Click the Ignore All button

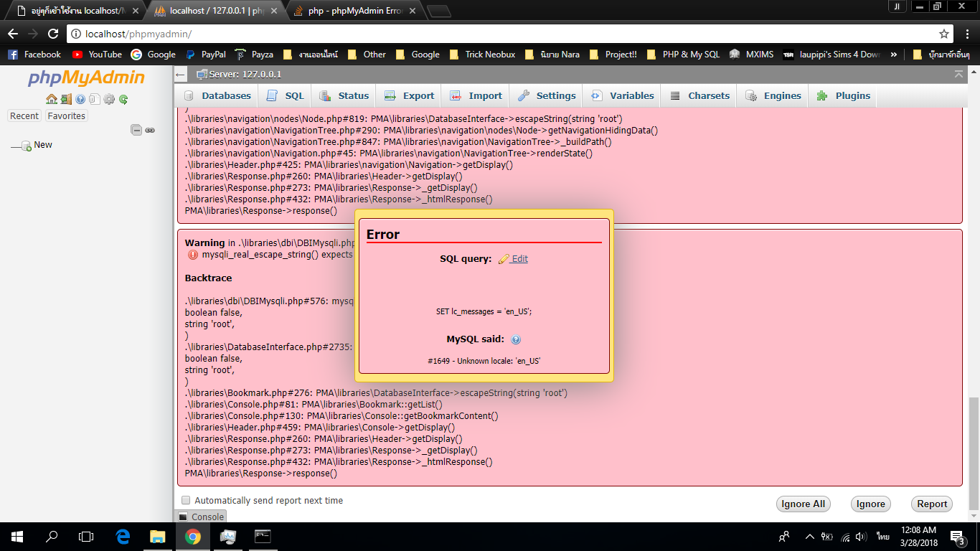coord(803,504)
